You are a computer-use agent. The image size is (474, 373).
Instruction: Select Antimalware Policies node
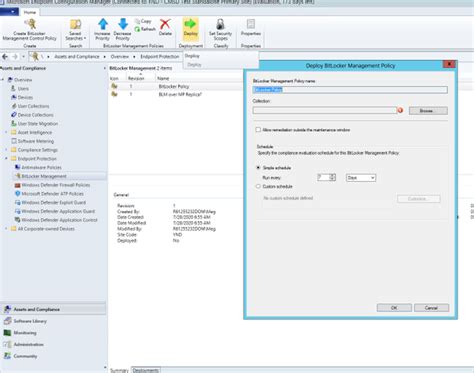click(x=41, y=167)
